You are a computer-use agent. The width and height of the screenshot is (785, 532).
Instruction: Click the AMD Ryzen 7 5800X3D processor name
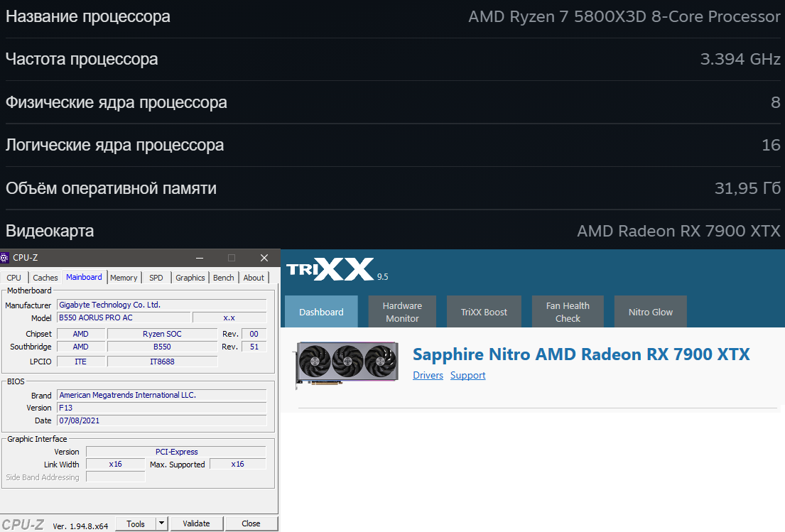[624, 16]
